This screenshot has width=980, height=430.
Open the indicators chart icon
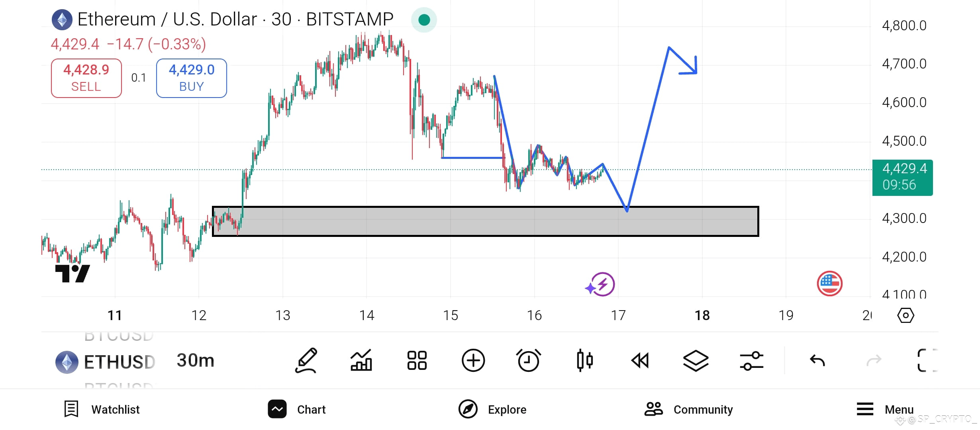pos(361,360)
